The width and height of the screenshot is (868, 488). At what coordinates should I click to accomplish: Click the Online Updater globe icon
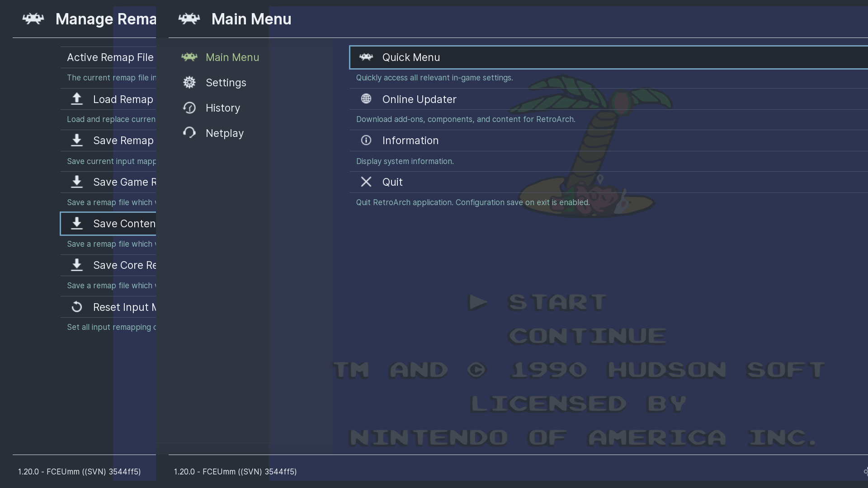(x=366, y=99)
